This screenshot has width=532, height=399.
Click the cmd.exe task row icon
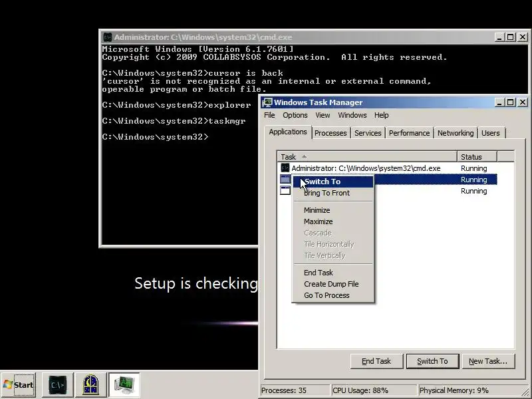[x=285, y=168]
